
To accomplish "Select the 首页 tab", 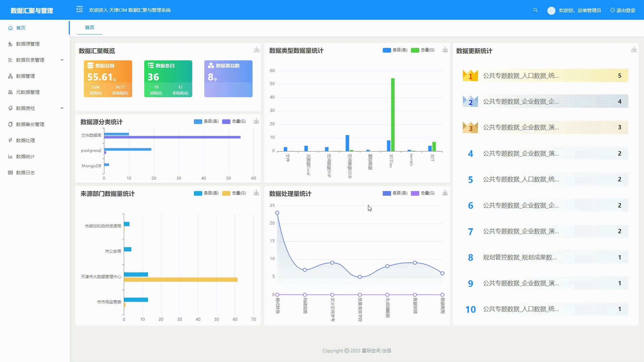I will click(x=90, y=27).
